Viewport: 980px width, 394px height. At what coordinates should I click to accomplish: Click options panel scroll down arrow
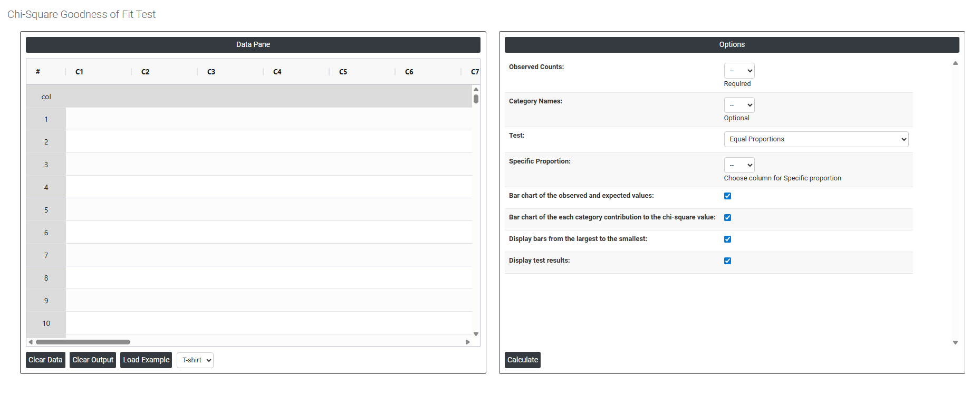(x=955, y=343)
